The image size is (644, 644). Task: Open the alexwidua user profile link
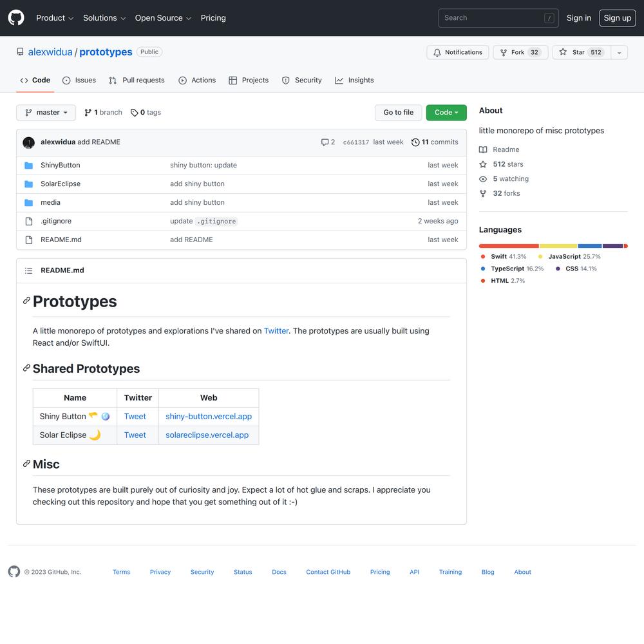tap(50, 52)
